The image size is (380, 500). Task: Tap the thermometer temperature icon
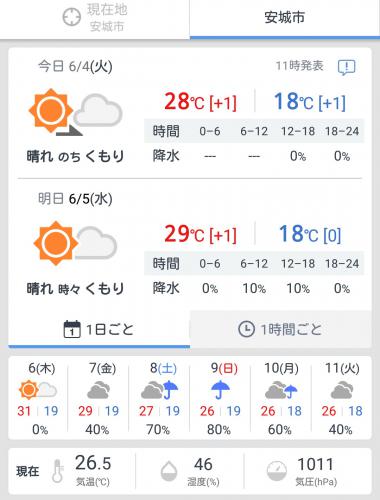[57, 471]
